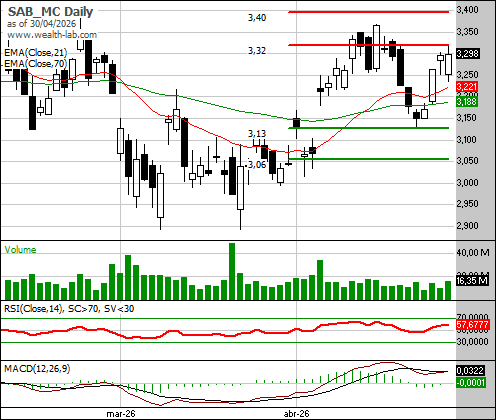
Task: Click the 3,40 red resistance line
Action: point(368,12)
